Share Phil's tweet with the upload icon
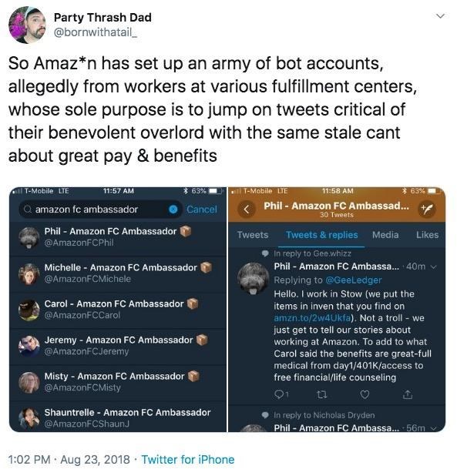 [x=407, y=394]
